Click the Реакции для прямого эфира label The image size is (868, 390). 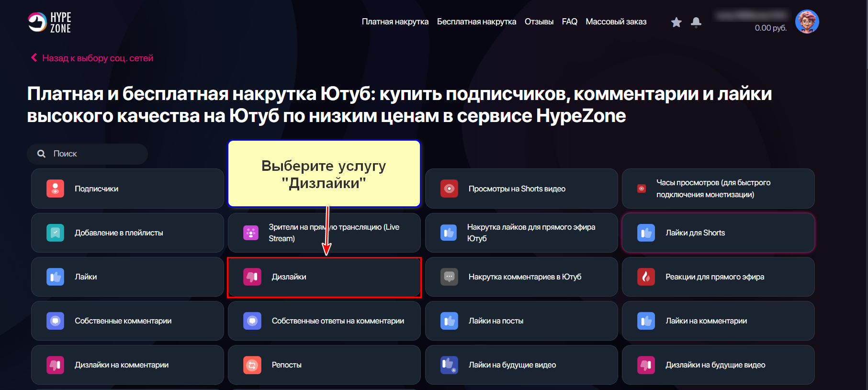click(x=714, y=277)
